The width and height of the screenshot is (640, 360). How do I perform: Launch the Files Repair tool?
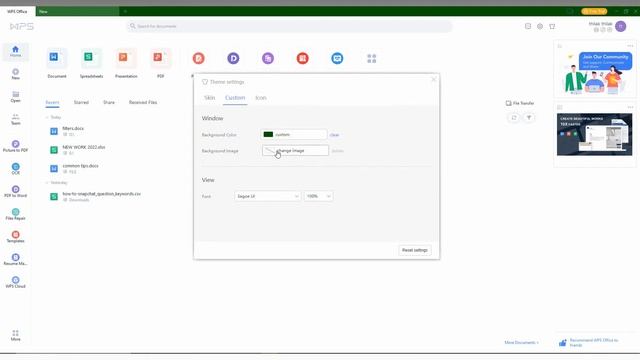pyautogui.click(x=16, y=214)
